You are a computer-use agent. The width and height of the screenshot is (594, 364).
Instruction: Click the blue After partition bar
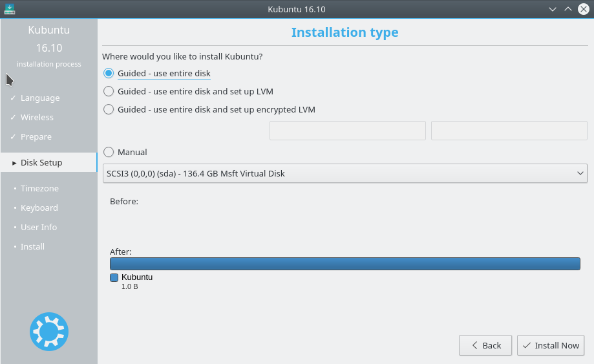[x=345, y=264]
